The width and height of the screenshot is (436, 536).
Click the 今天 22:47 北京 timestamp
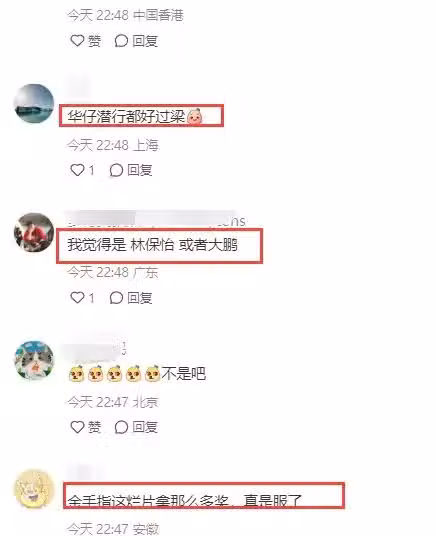click(x=113, y=402)
